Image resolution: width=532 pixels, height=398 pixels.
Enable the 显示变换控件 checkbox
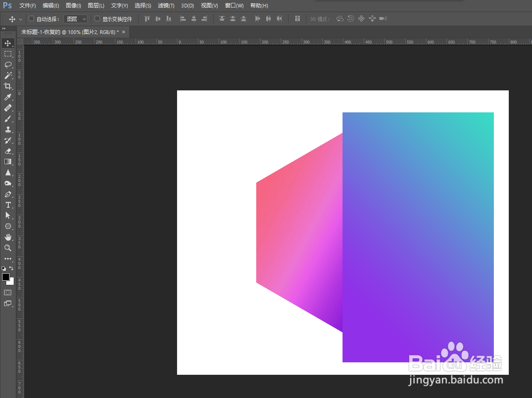(97, 19)
